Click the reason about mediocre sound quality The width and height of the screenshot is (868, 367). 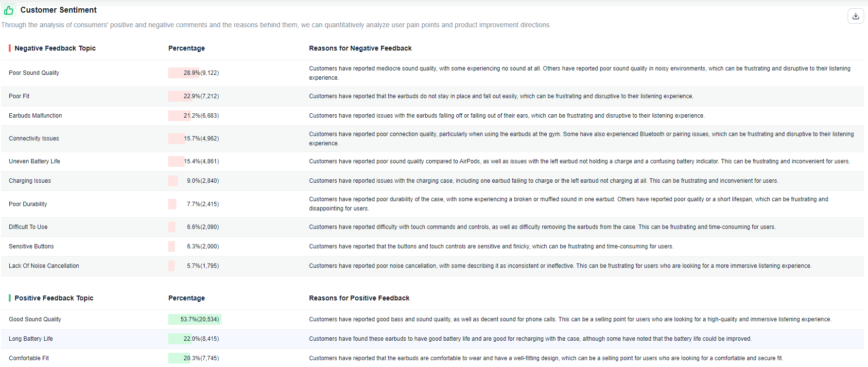[x=580, y=73]
